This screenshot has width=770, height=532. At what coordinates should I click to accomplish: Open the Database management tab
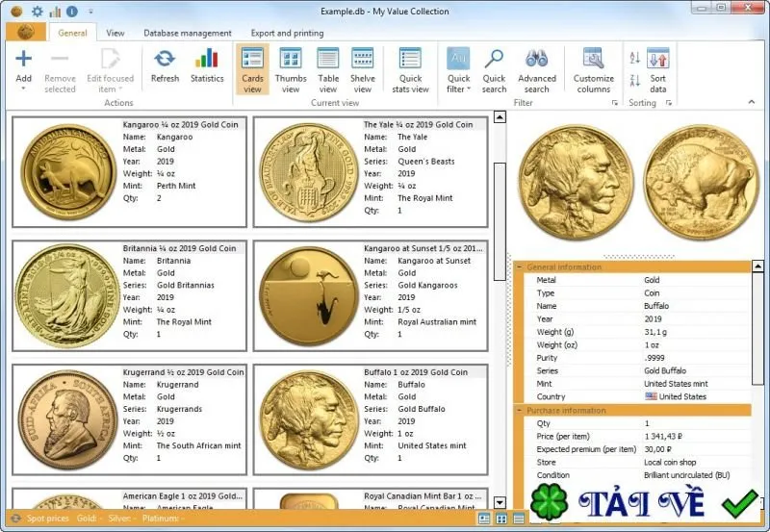point(187,33)
